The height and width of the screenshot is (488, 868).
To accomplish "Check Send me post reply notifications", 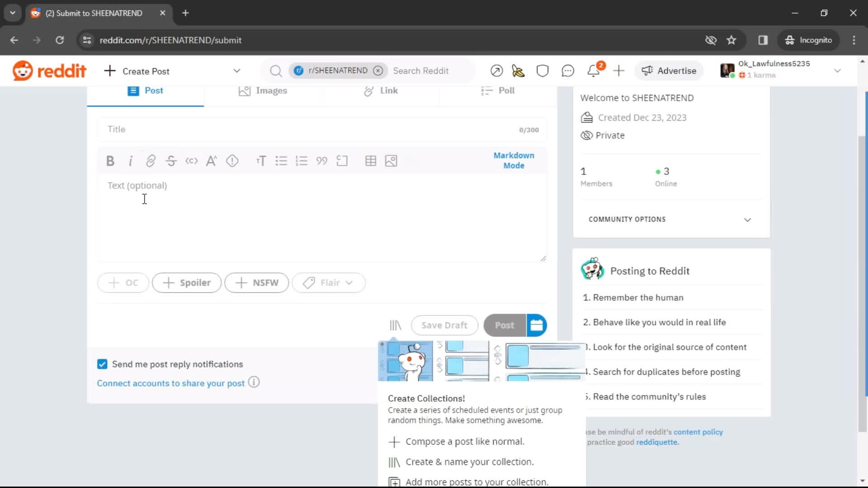I will tap(103, 364).
